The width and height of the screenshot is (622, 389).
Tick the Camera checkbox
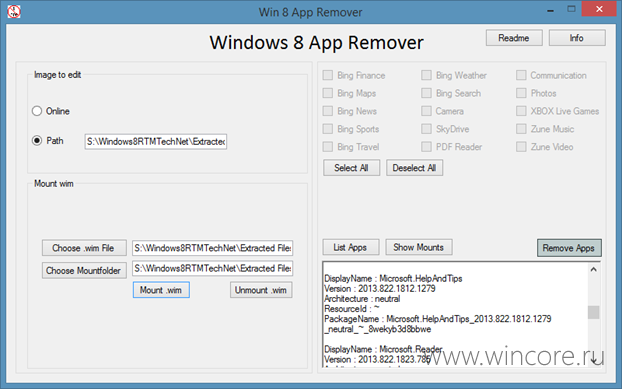(x=426, y=111)
